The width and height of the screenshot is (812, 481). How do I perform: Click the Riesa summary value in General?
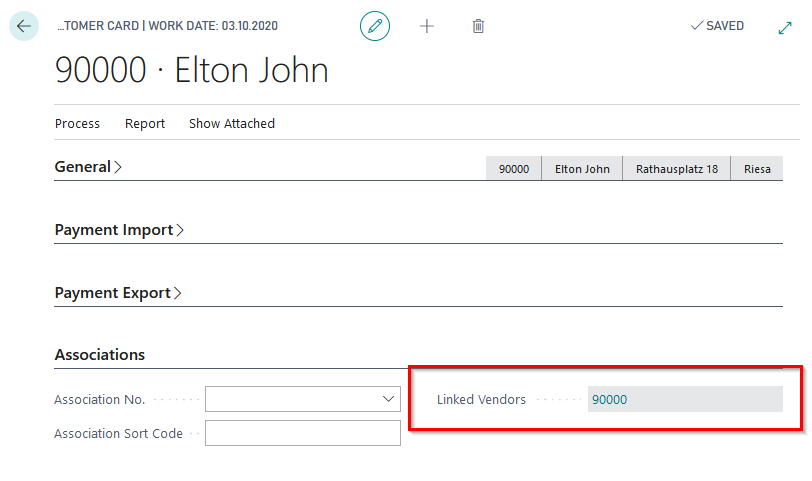[757, 169]
